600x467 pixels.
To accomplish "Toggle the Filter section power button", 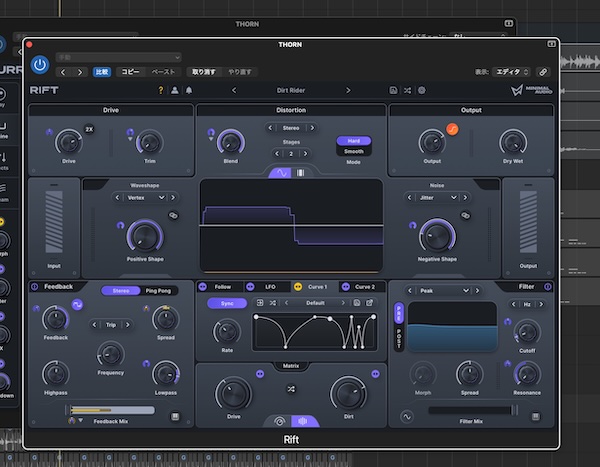I will [x=548, y=287].
